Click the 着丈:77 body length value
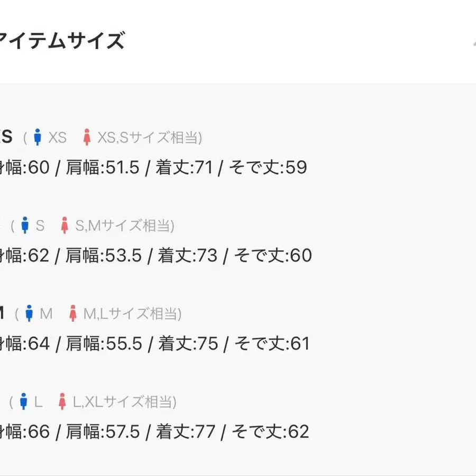 click(186, 432)
